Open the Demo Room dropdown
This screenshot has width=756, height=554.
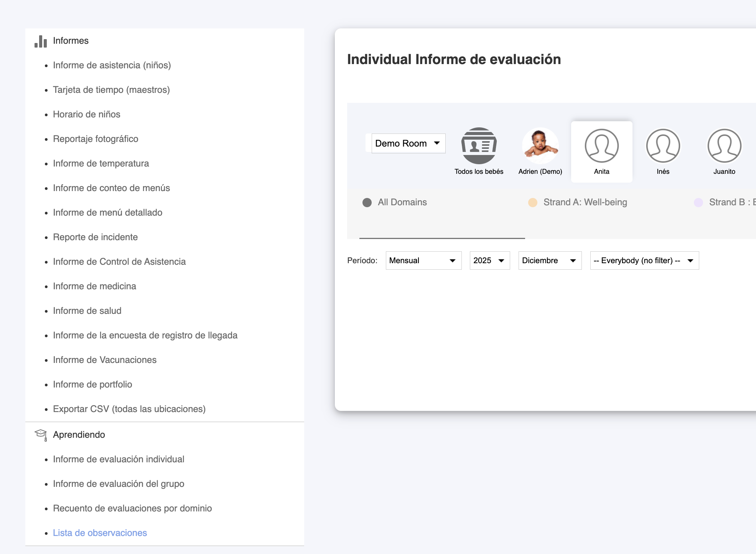[x=408, y=143]
